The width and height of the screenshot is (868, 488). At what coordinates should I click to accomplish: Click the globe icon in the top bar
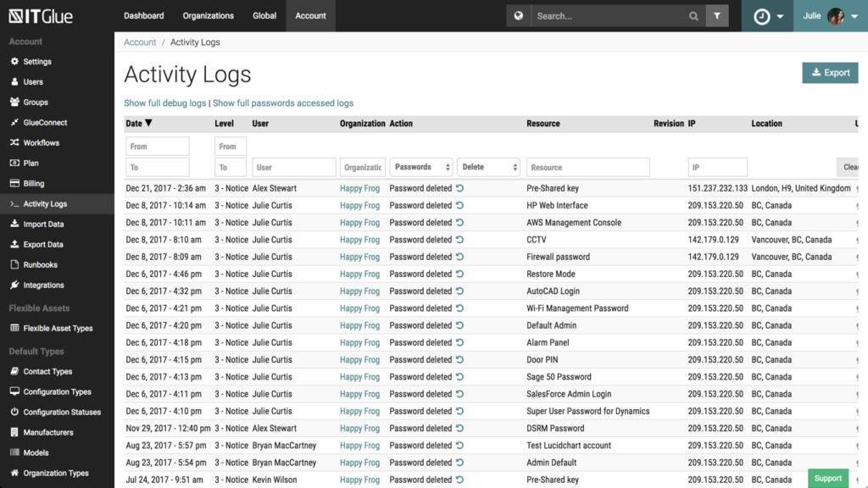(518, 15)
